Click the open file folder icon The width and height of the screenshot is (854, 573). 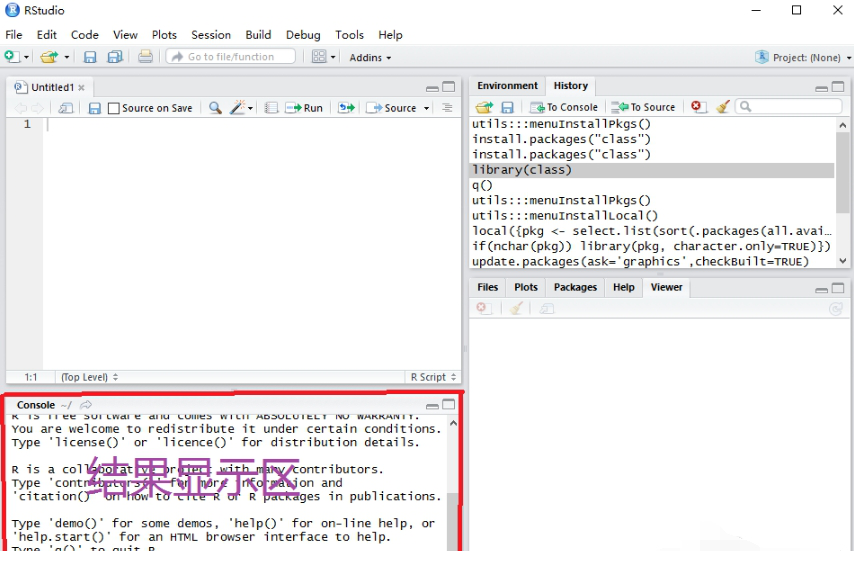click(49, 57)
